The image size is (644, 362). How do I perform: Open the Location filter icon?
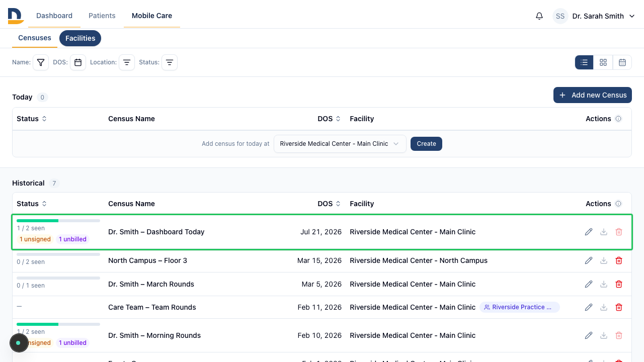(127, 62)
